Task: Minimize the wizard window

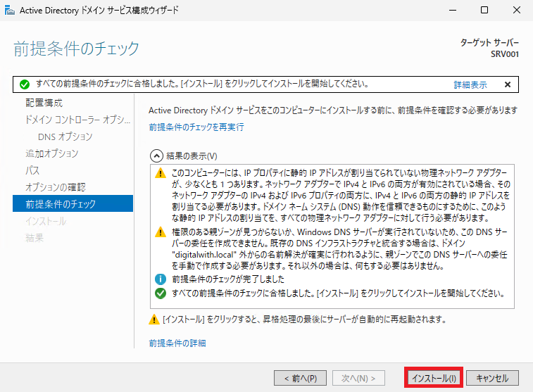Action: 453,10
